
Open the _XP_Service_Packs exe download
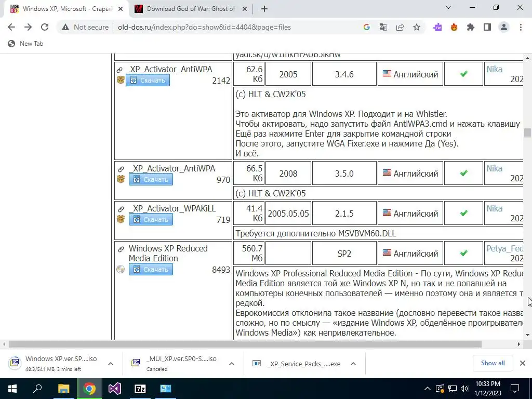coord(297,364)
